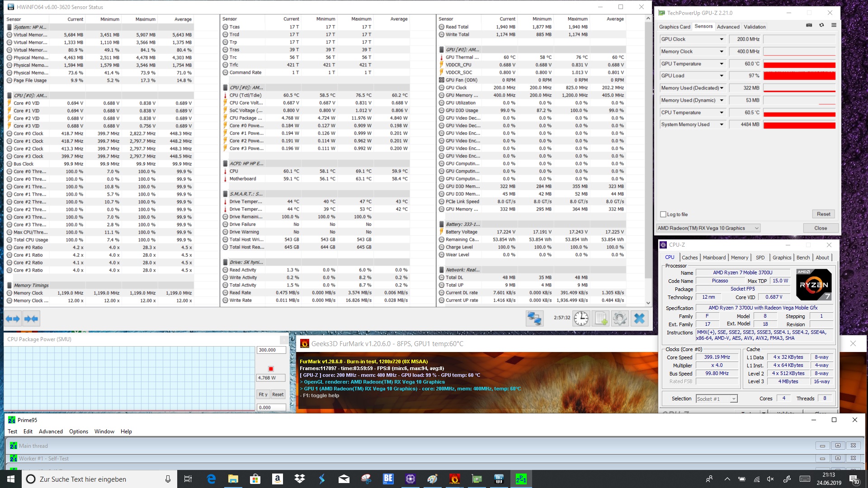Open CPU-Z Socket #1 selection dropdown

[717, 399]
